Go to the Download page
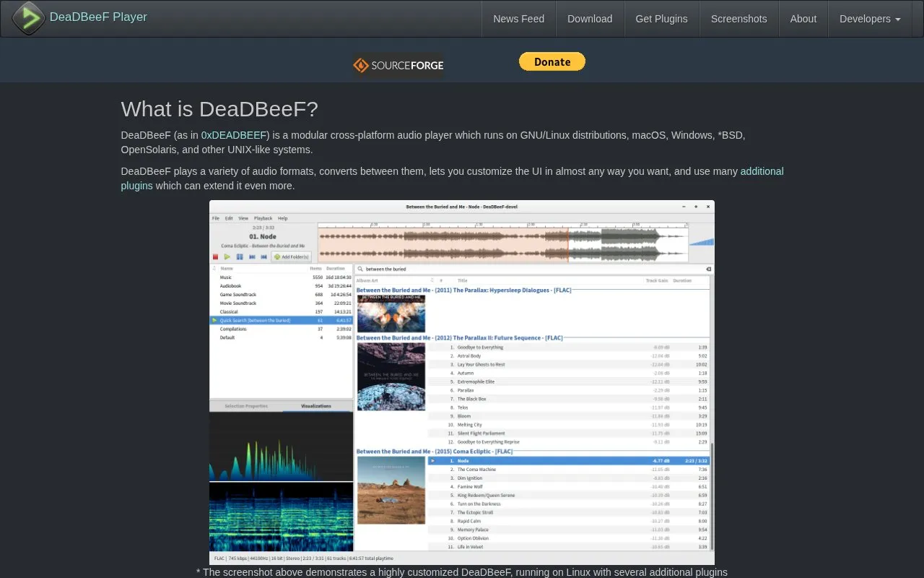The width and height of the screenshot is (924, 578). click(x=590, y=19)
